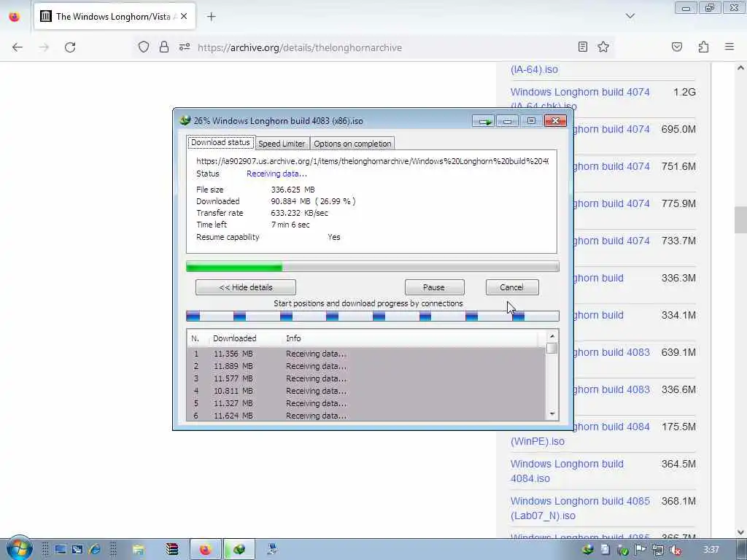Image resolution: width=747 pixels, height=560 pixels.
Task: Click the document tray icon
Action: point(605,550)
